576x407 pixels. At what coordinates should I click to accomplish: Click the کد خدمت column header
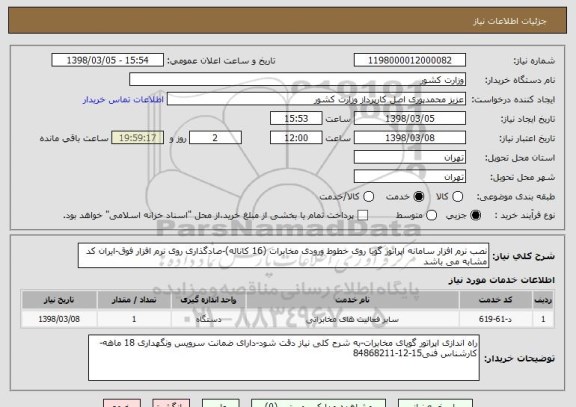tap(496, 300)
